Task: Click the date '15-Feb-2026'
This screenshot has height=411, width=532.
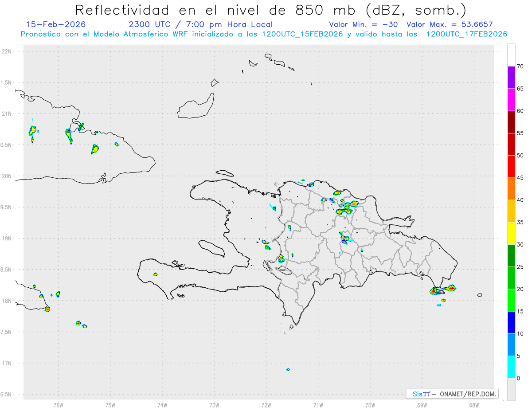Action: pos(56,24)
